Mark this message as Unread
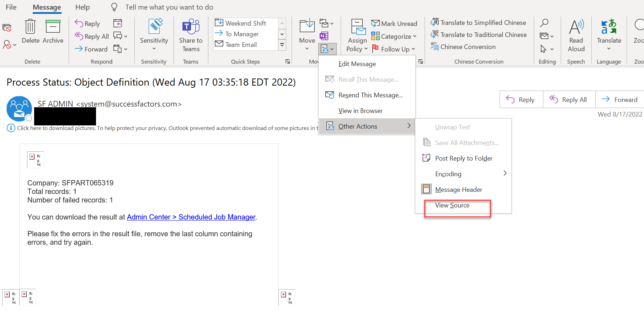Image resolution: width=644 pixels, height=319 pixels. [394, 24]
